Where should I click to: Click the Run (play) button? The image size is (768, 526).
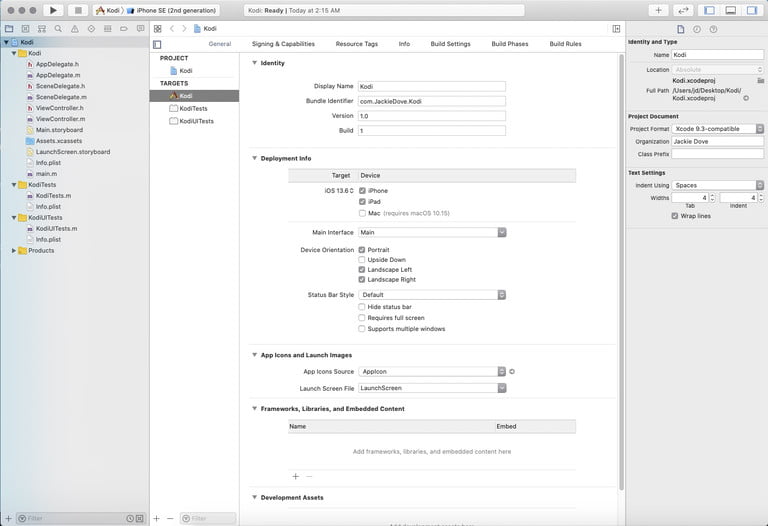click(x=53, y=10)
